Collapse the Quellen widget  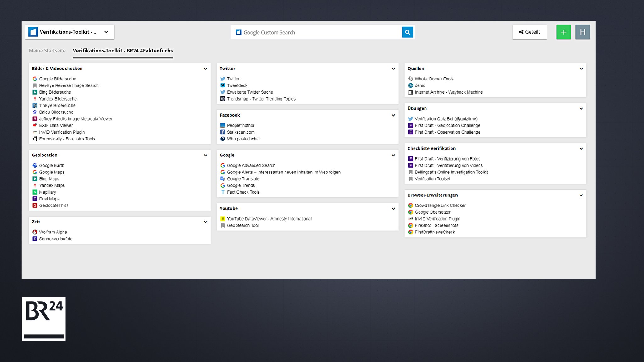[x=581, y=69]
